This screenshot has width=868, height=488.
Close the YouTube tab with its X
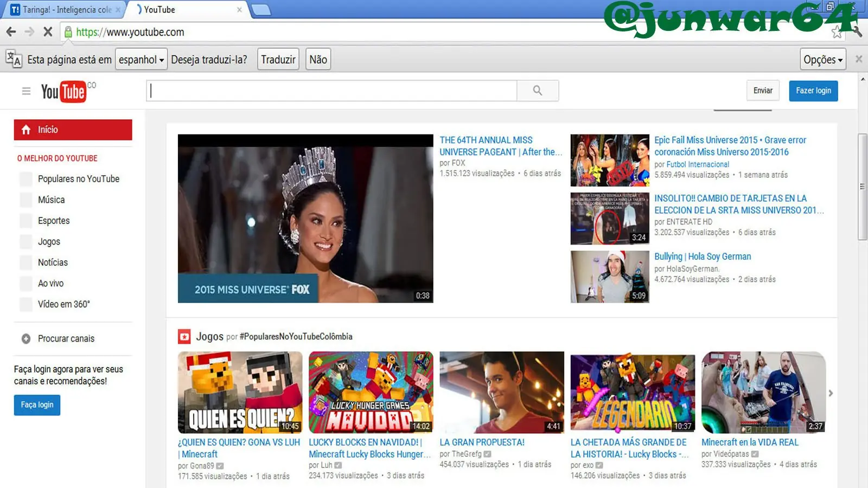(x=239, y=10)
